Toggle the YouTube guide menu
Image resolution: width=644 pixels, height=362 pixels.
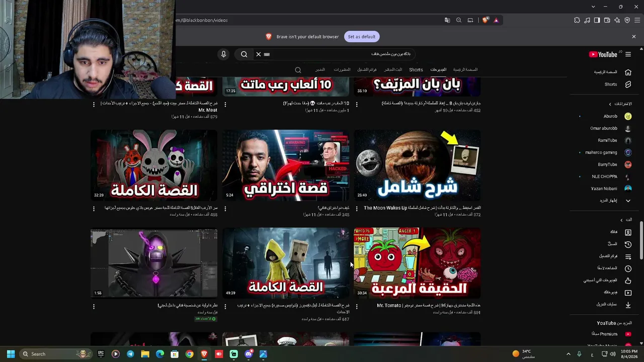click(628, 54)
